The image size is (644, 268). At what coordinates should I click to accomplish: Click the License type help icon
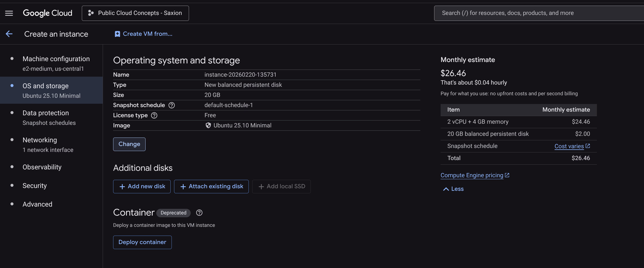(154, 116)
